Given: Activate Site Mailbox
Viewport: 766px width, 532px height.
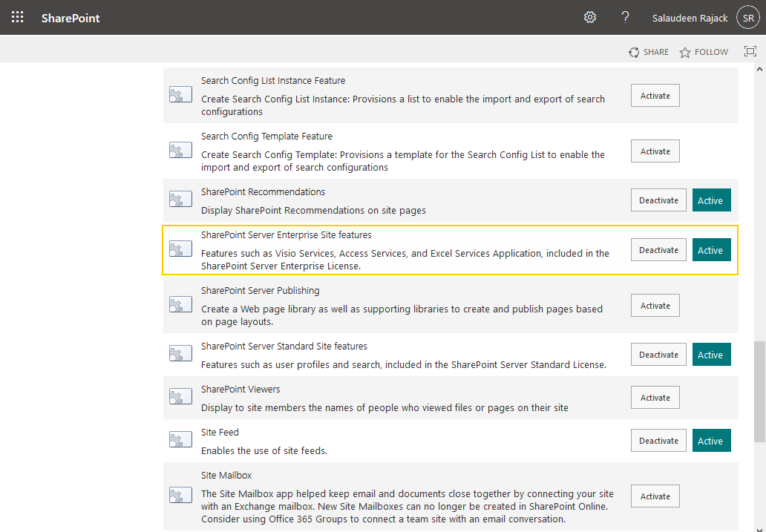Looking at the screenshot, I should pos(655,496).
